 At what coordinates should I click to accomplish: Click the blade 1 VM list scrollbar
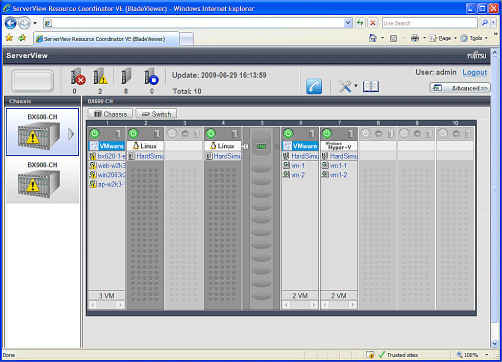107,305
